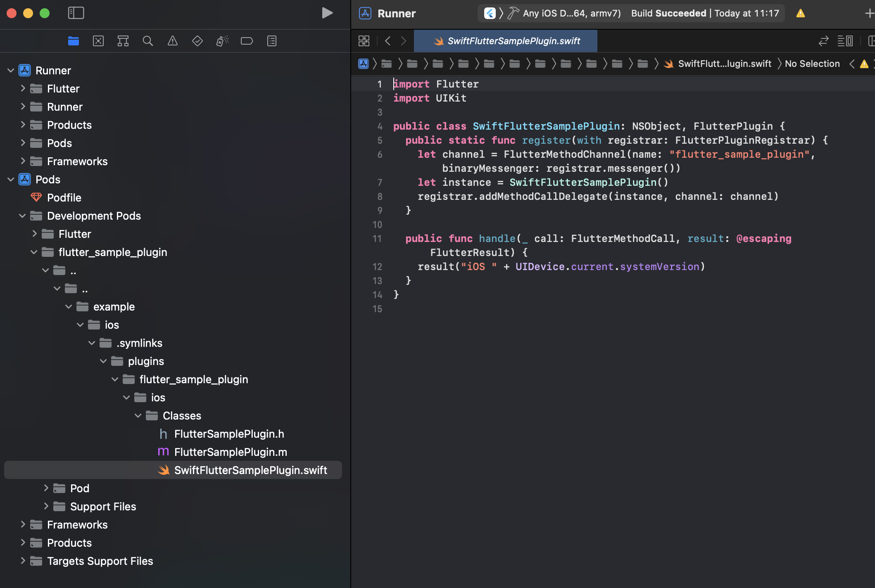Open the Test navigator checkmark diamond icon
Viewport: 875px width, 588px height.
pyautogui.click(x=197, y=41)
